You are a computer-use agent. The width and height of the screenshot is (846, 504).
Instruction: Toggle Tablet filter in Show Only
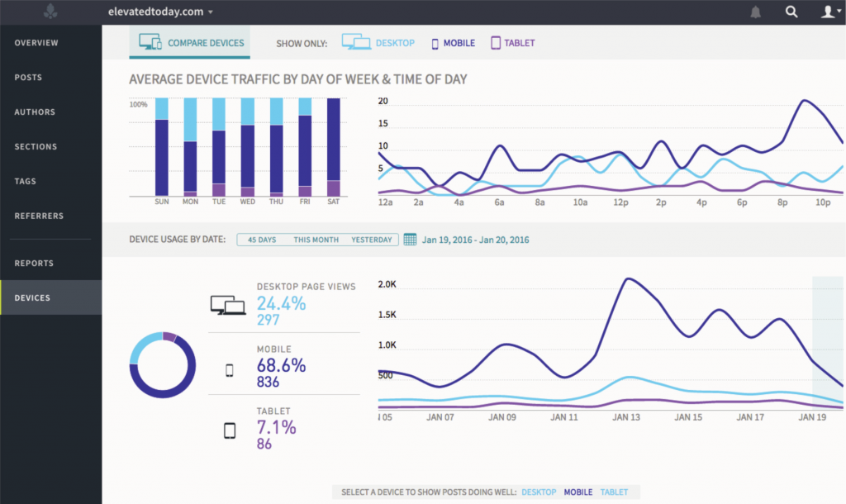point(512,43)
